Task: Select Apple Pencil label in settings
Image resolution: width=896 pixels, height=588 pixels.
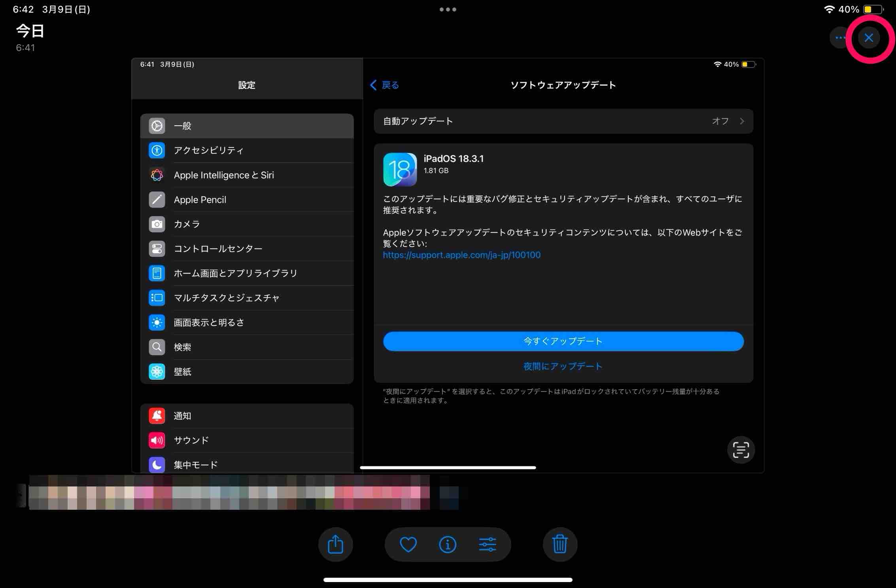Action: (x=200, y=200)
